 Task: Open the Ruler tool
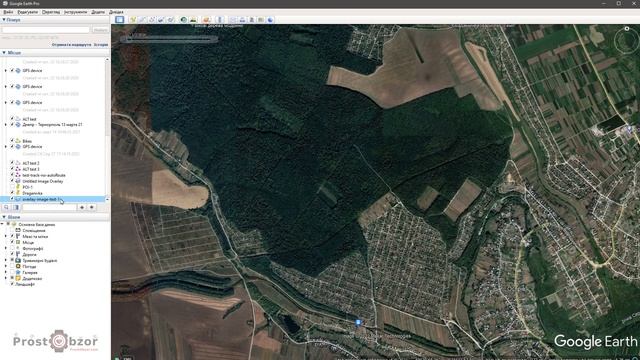220,20
